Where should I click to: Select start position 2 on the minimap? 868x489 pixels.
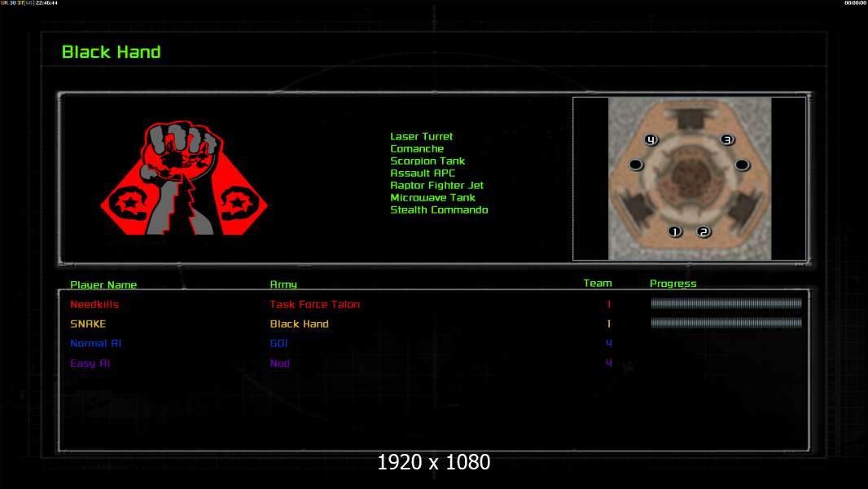(704, 231)
